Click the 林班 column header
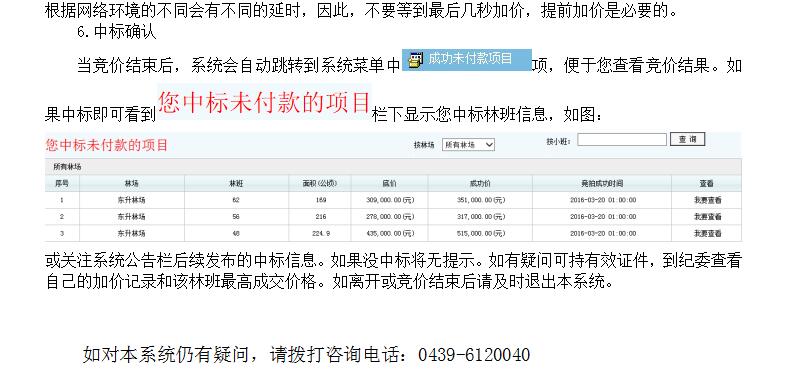This screenshot has height=383, width=789. 236,184
